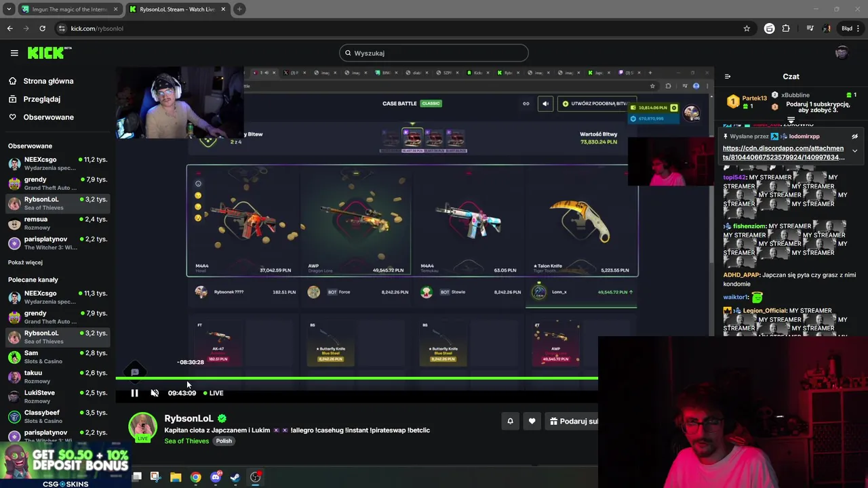Open browser extensions puzzle icon
868x488 pixels.
point(786,28)
